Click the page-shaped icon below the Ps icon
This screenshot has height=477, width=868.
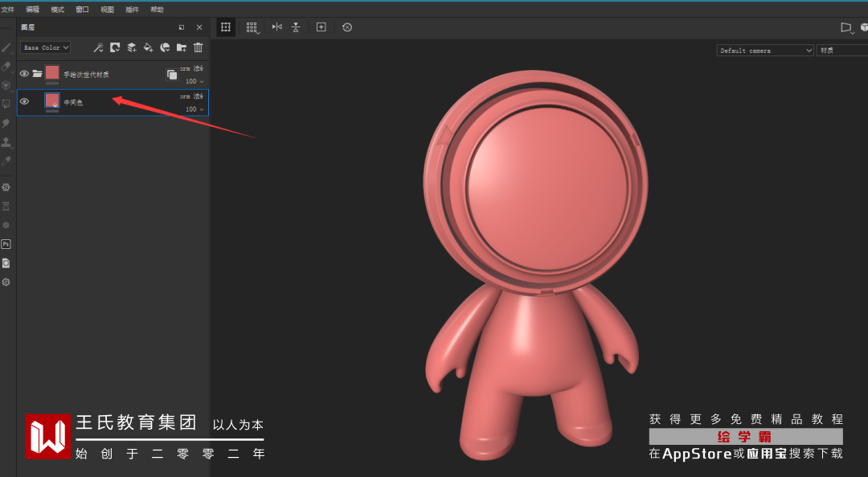(6, 263)
